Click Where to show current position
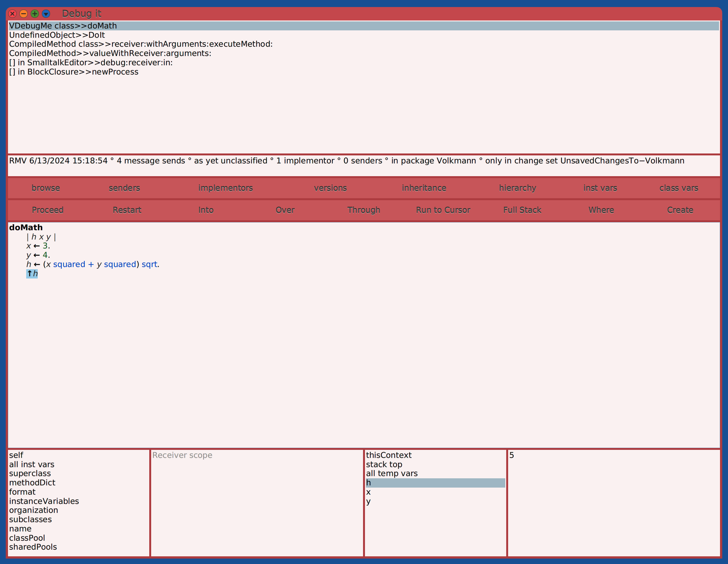This screenshot has width=728, height=564. 601,210
